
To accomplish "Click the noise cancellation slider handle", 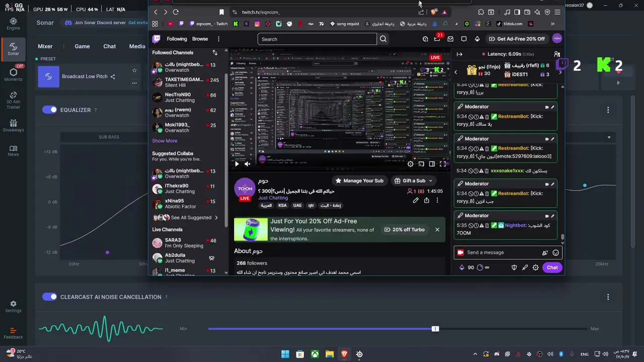I will (x=435, y=329).
